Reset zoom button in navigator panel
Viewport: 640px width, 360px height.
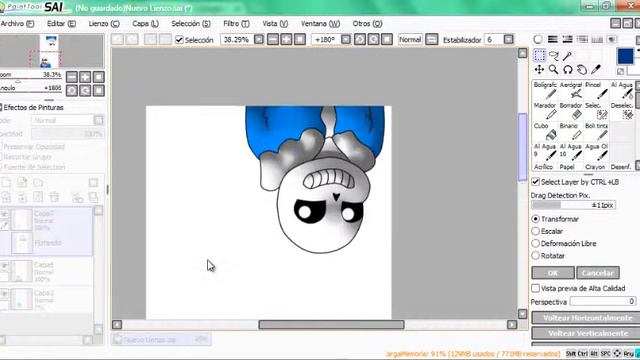tap(98, 77)
